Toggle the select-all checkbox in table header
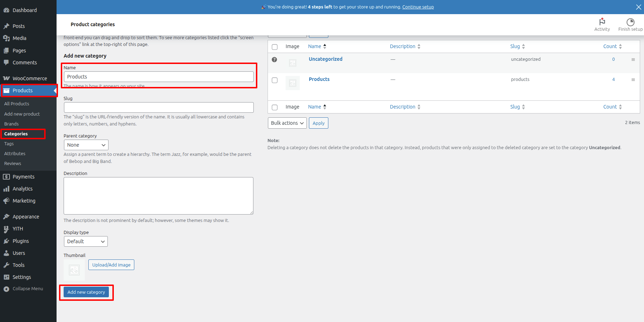644x322 pixels. (x=275, y=47)
